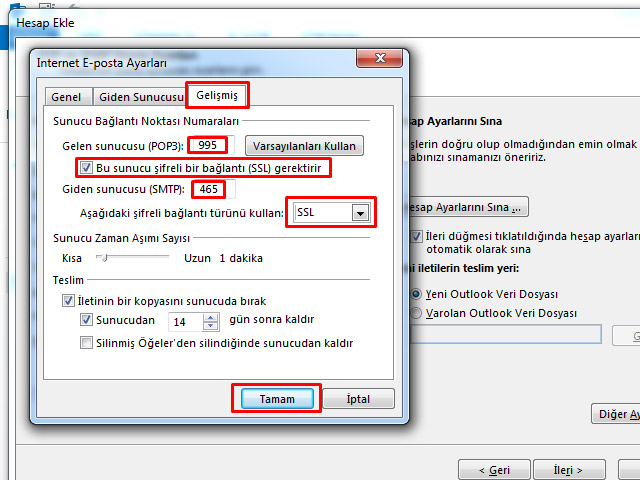Decrease the days value with down arrow
This screenshot has height=480, width=640.
coord(210,326)
